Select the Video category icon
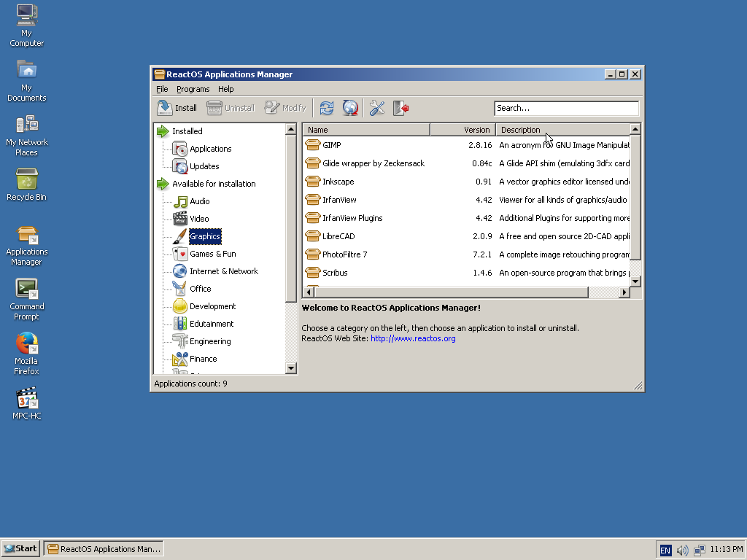747x560 pixels. 179,218
